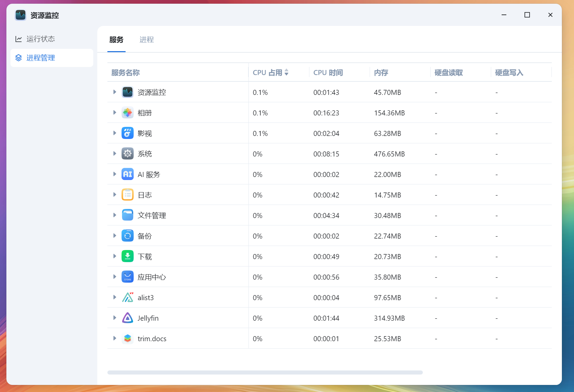Click the 影视 video icon

[128, 133]
